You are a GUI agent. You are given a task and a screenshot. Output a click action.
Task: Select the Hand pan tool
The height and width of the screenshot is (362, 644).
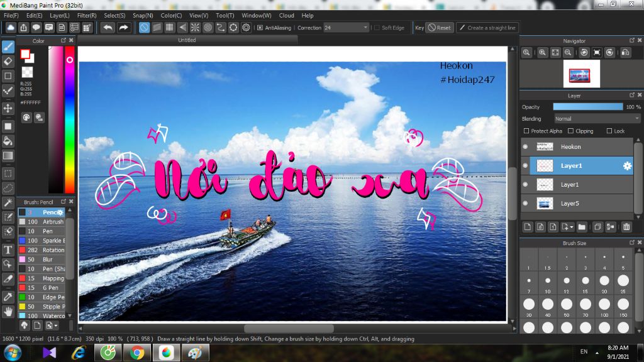[x=8, y=312]
